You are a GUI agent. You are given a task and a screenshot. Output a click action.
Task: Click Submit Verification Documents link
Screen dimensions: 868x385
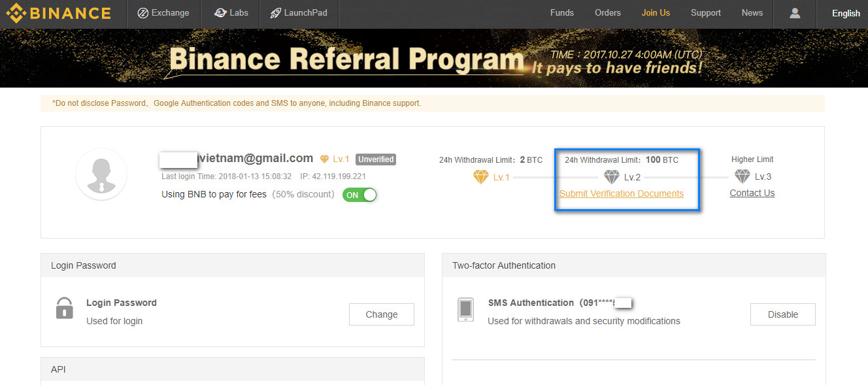pyautogui.click(x=622, y=193)
